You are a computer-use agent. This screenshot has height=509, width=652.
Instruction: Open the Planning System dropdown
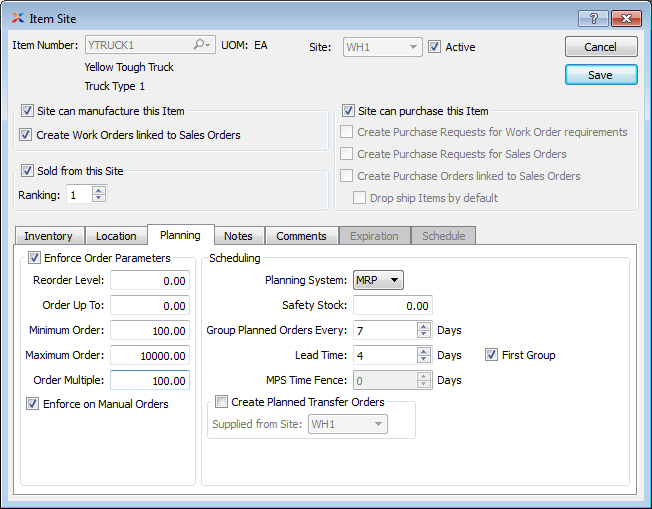(x=378, y=280)
